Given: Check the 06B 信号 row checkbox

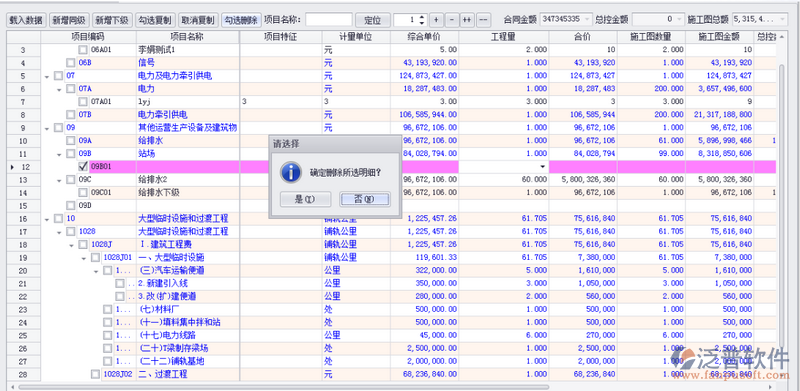Looking at the screenshot, I should click(x=71, y=62).
